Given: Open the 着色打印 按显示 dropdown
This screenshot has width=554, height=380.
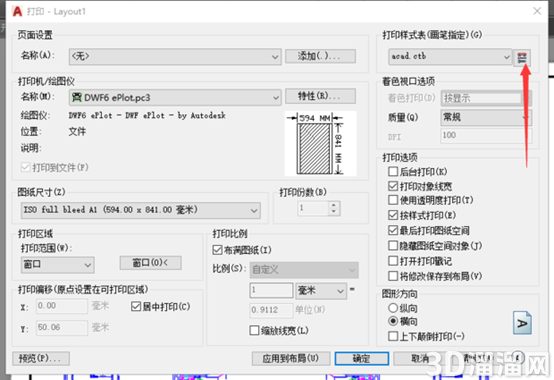Looking at the screenshot, I should 486,98.
